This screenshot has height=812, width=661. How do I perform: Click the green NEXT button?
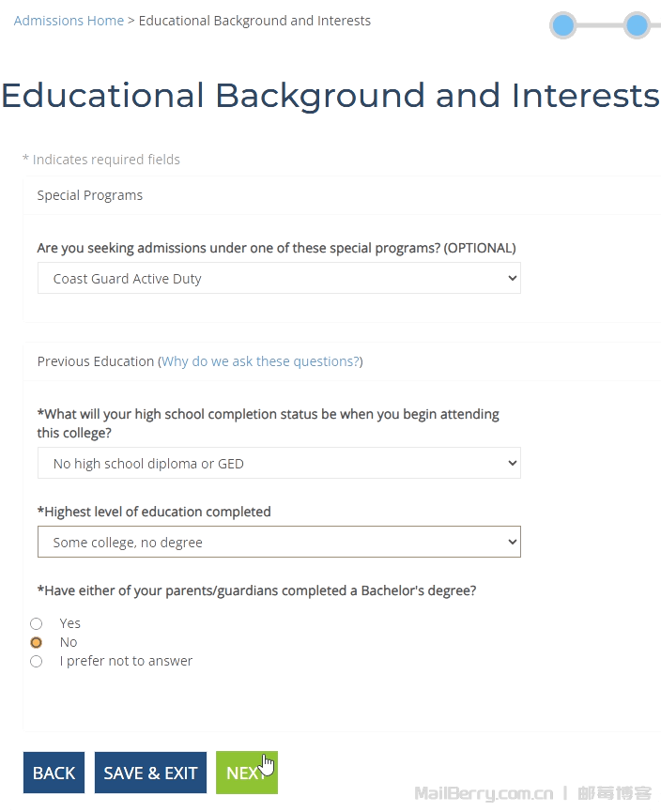246,773
